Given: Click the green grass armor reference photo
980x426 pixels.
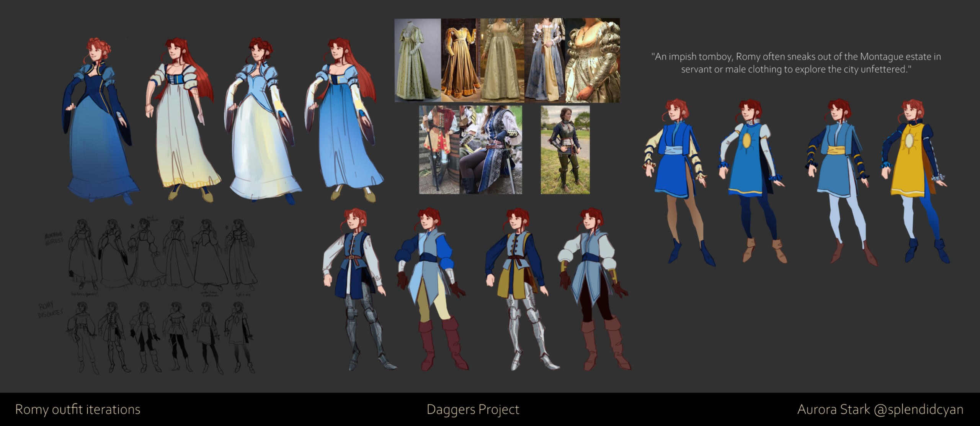Looking at the screenshot, I should 565,150.
